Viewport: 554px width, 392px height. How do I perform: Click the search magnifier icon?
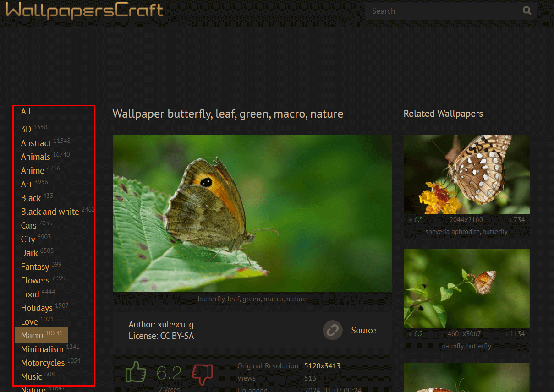click(x=527, y=11)
